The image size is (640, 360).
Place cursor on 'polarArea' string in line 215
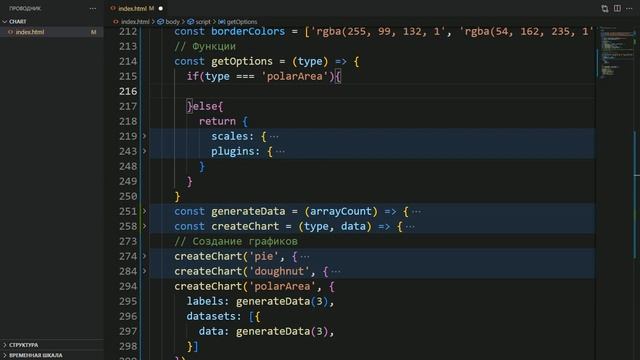[x=294, y=76]
